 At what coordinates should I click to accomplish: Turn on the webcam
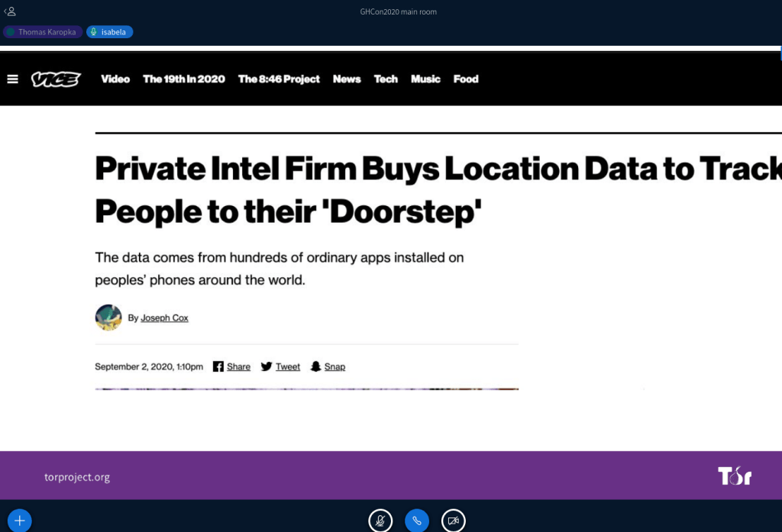coord(454,521)
